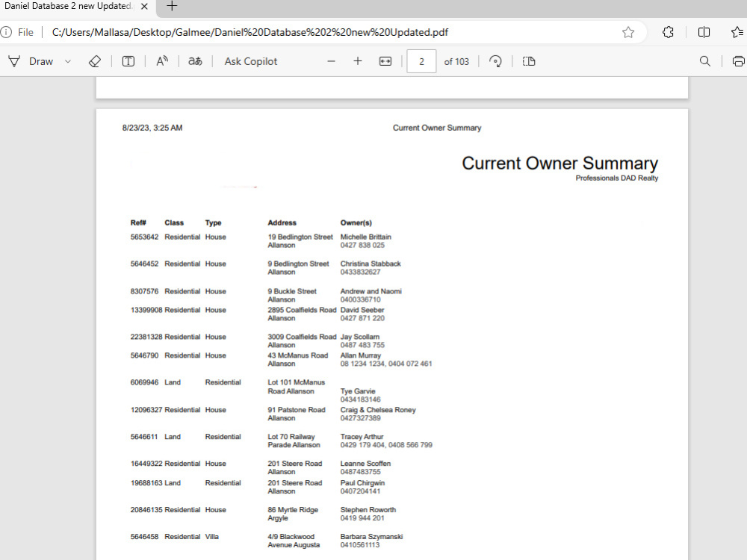The width and height of the screenshot is (747, 560).
Task: Click phone number 0433832627
Action: point(360,272)
